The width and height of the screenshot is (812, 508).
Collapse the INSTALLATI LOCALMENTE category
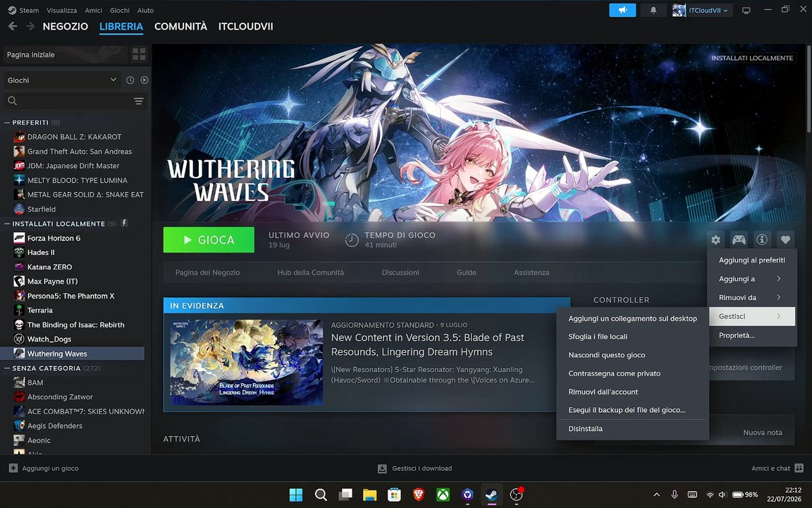point(7,224)
